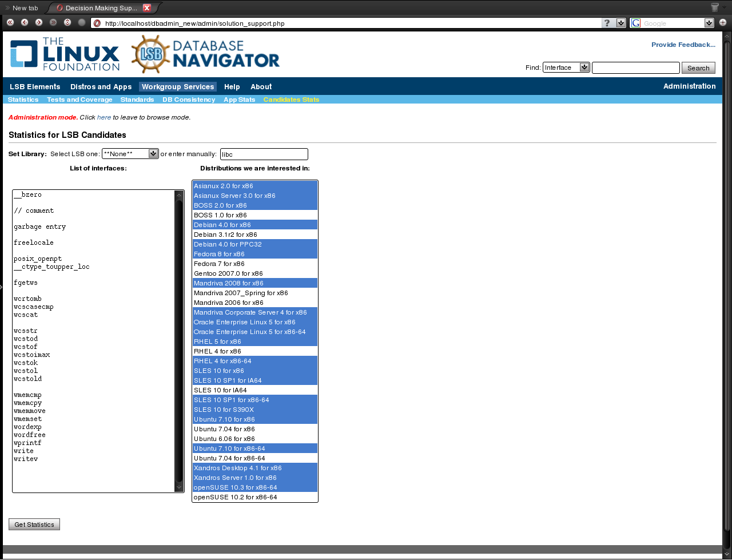Open the Distros and Apps menu
Viewport: 732px width, 560px height.
click(x=101, y=87)
